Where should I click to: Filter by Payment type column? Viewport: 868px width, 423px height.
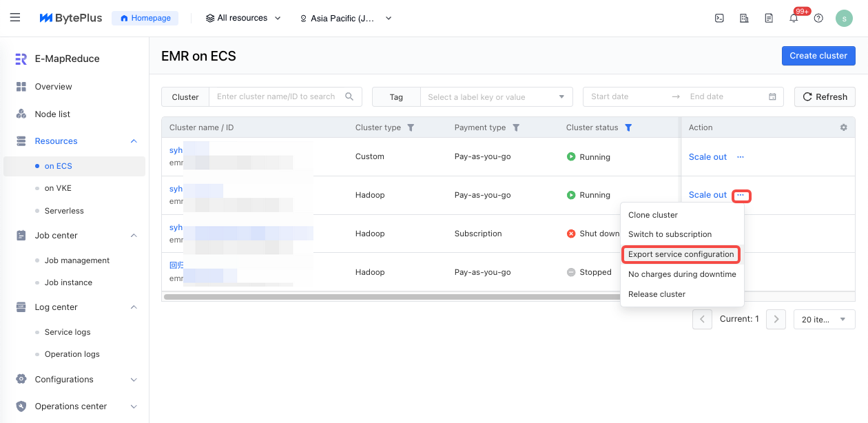516,127
